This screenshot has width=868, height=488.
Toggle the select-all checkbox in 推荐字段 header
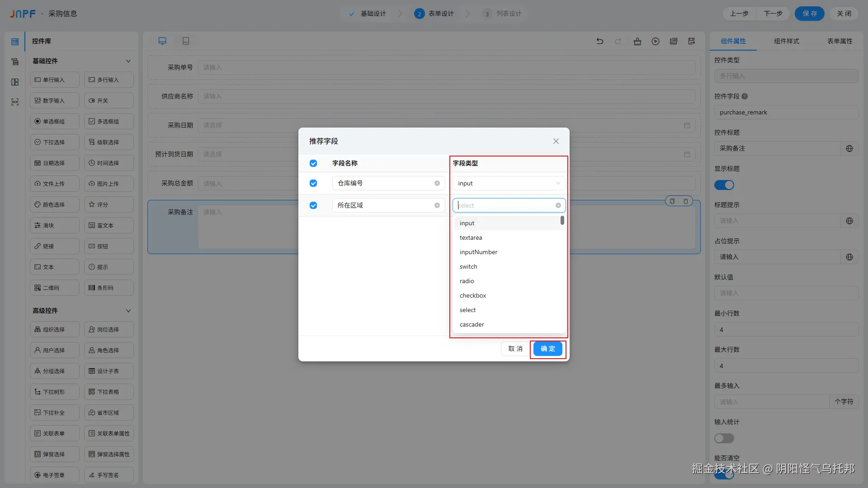coord(313,163)
